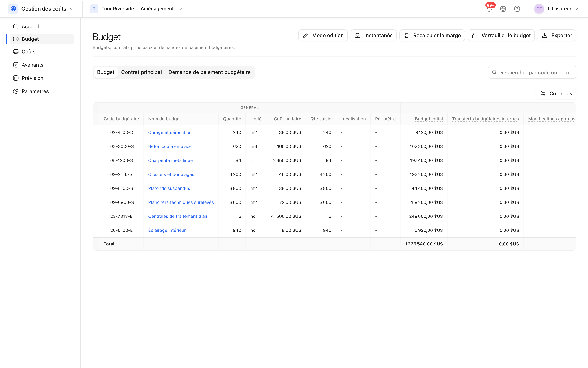Open the Colonnes column settings
The height and width of the screenshot is (368, 588).
(556, 93)
